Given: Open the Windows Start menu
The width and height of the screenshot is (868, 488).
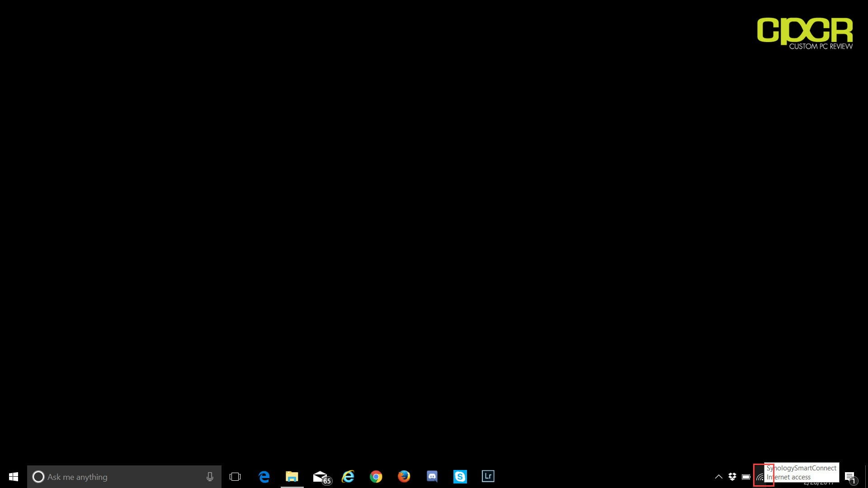Looking at the screenshot, I should pos(14,477).
